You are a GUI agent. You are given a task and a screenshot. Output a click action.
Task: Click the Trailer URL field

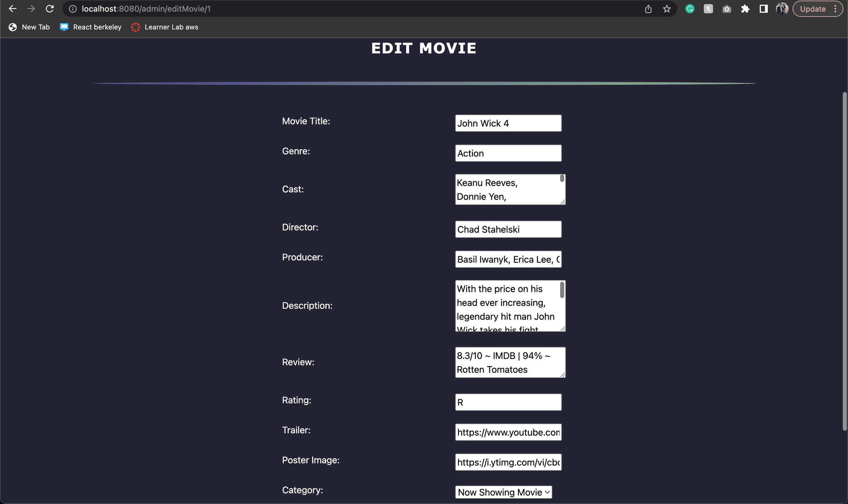[x=508, y=432]
